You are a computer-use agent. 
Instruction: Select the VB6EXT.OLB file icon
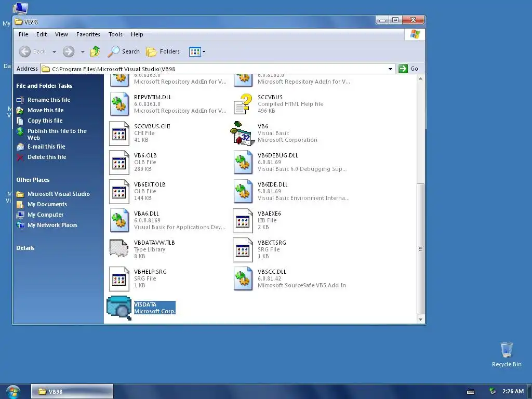coord(119,192)
